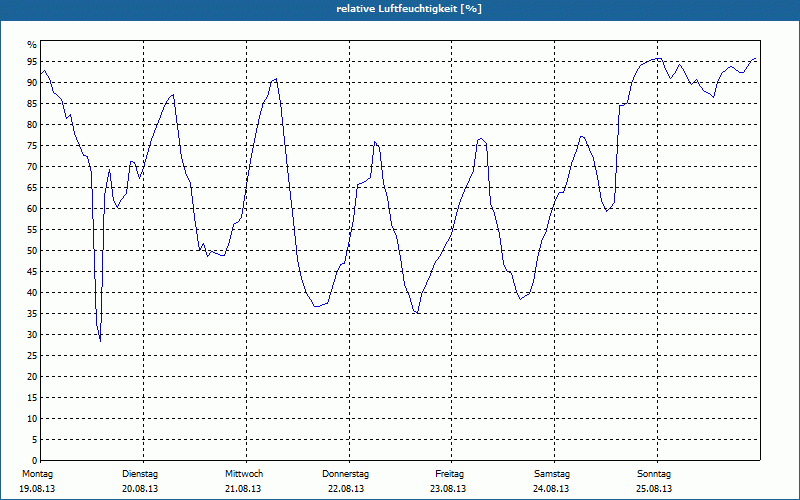Click the '19.08.13' date label
This screenshot has height=500, width=800.
coord(37,489)
